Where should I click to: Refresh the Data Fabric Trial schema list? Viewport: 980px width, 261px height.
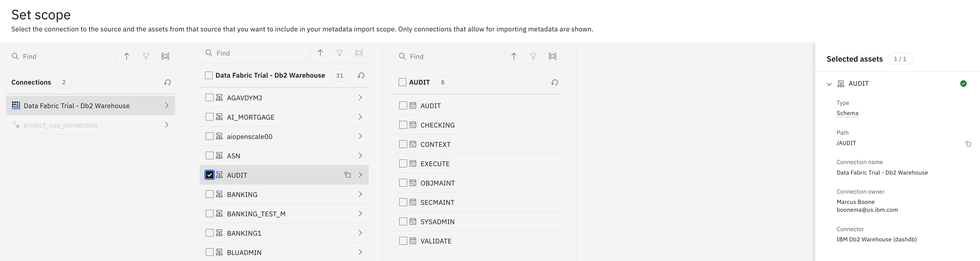(361, 76)
